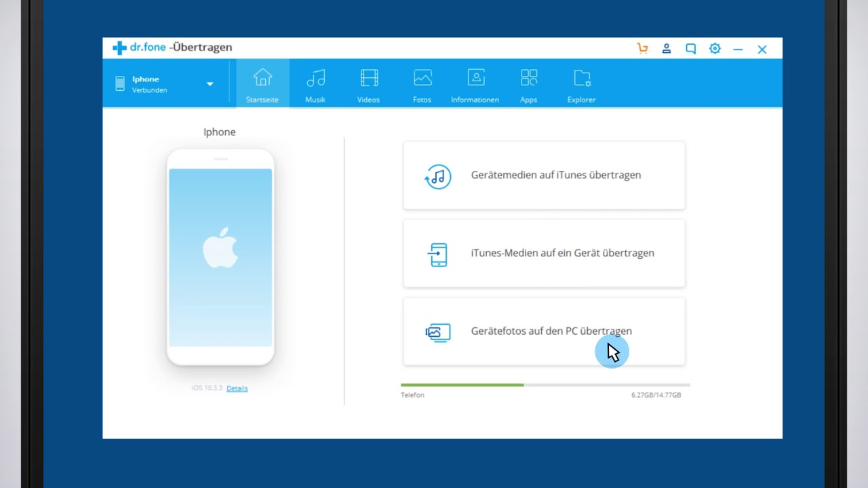Open the shopping cart icon
868x488 pixels.
point(643,49)
